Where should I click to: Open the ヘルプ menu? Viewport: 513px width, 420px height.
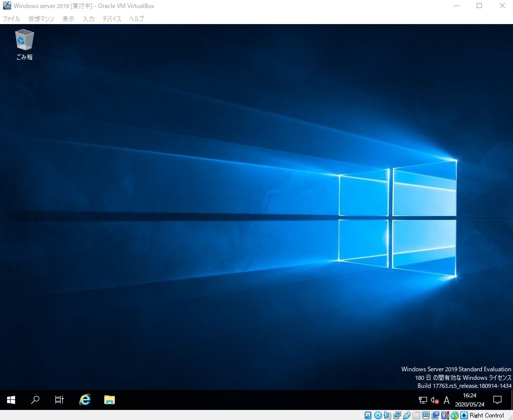(136, 19)
